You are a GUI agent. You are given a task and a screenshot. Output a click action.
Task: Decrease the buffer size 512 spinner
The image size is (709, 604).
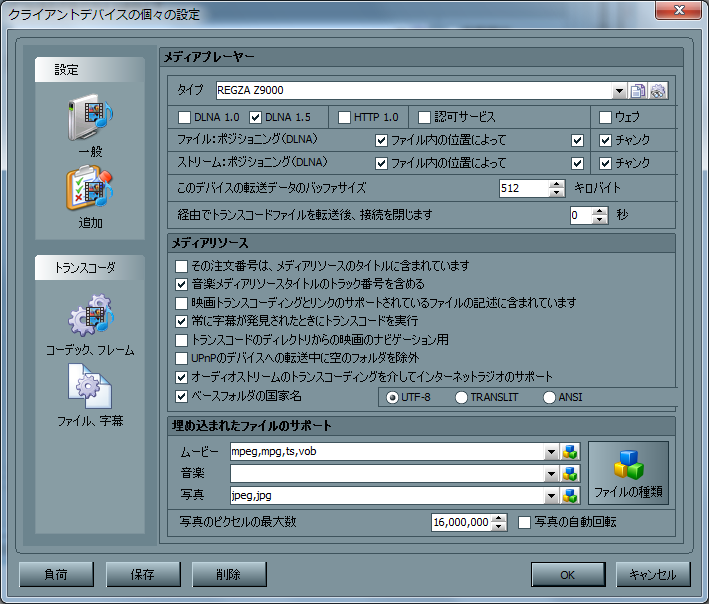(556, 193)
